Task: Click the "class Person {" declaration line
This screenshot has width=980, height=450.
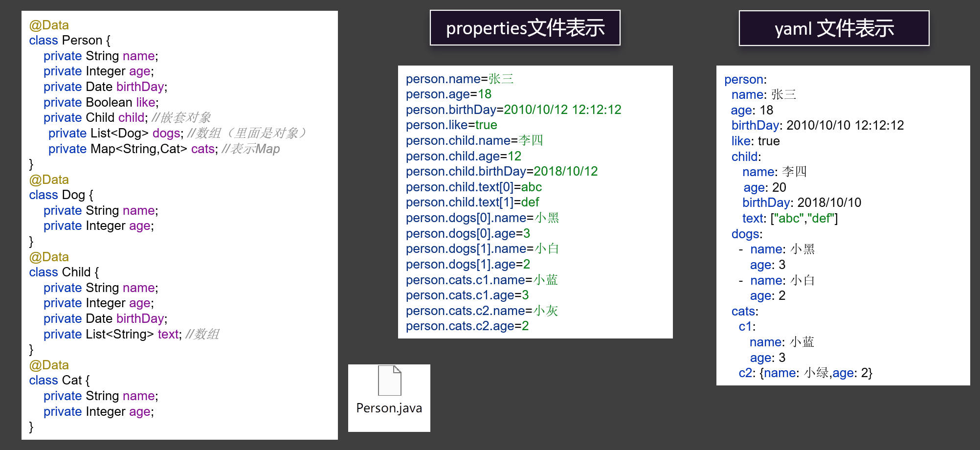Action: tap(69, 40)
